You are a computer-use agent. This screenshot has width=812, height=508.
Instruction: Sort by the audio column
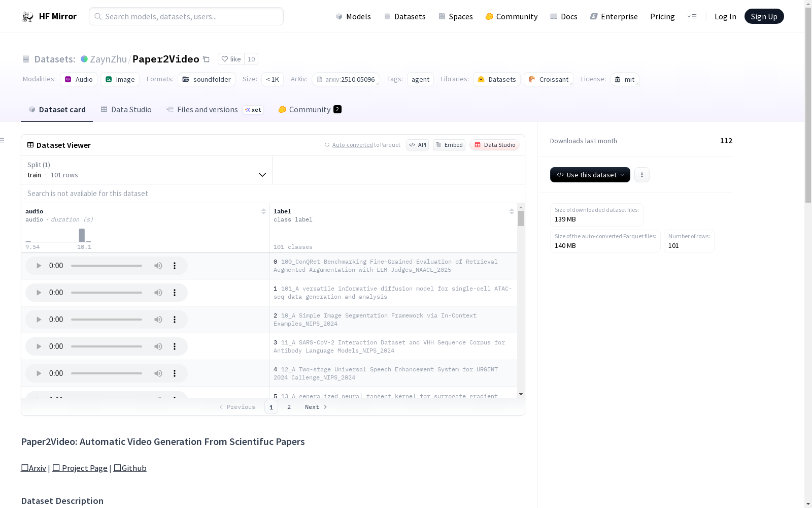pyautogui.click(x=263, y=211)
